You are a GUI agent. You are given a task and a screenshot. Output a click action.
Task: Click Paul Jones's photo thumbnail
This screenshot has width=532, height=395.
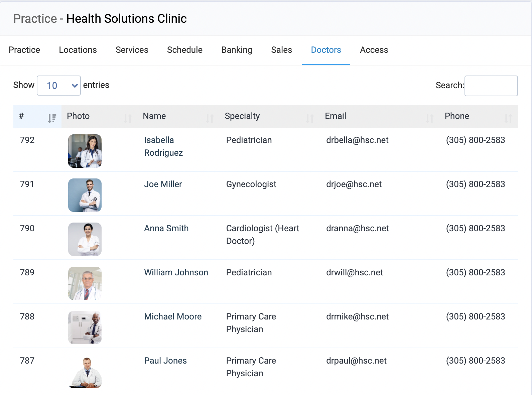point(85,372)
